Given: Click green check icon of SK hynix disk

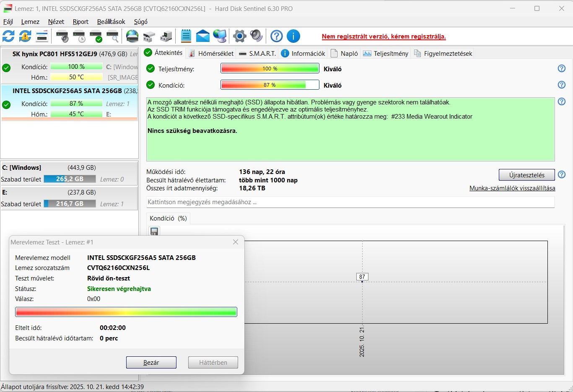Looking at the screenshot, I should pyautogui.click(x=6, y=68).
